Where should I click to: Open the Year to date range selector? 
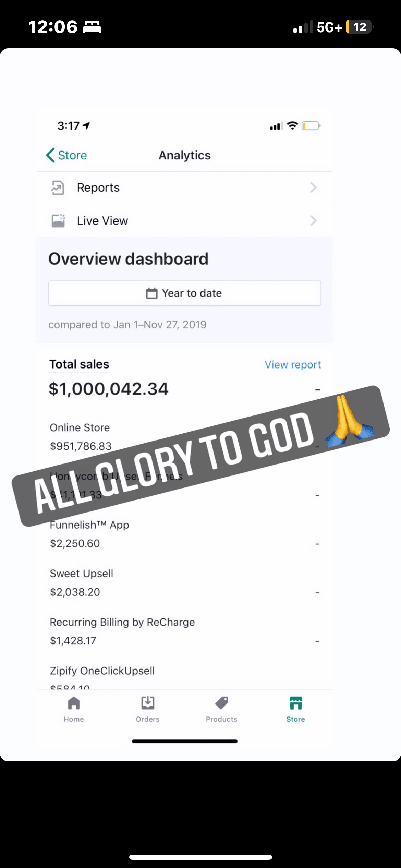185,293
